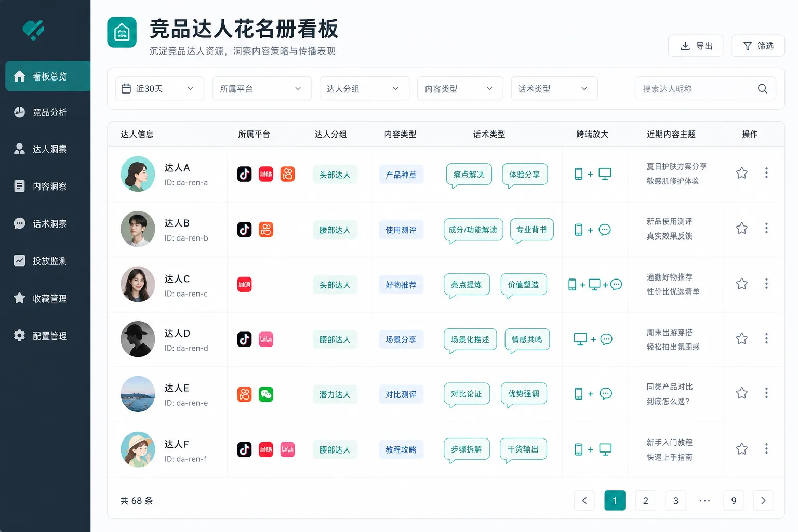Screen dimensions: 798x532
Task: Jump to page 3 in pagination
Action: tap(676, 500)
